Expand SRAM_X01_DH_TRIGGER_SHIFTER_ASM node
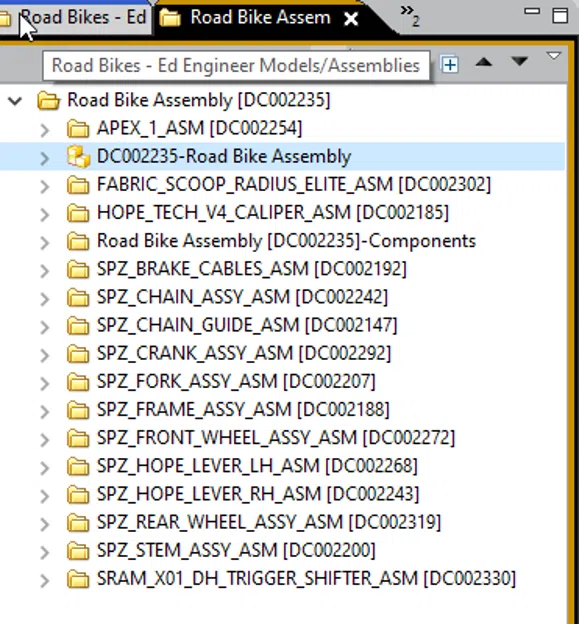The width and height of the screenshot is (579, 625). (45, 580)
